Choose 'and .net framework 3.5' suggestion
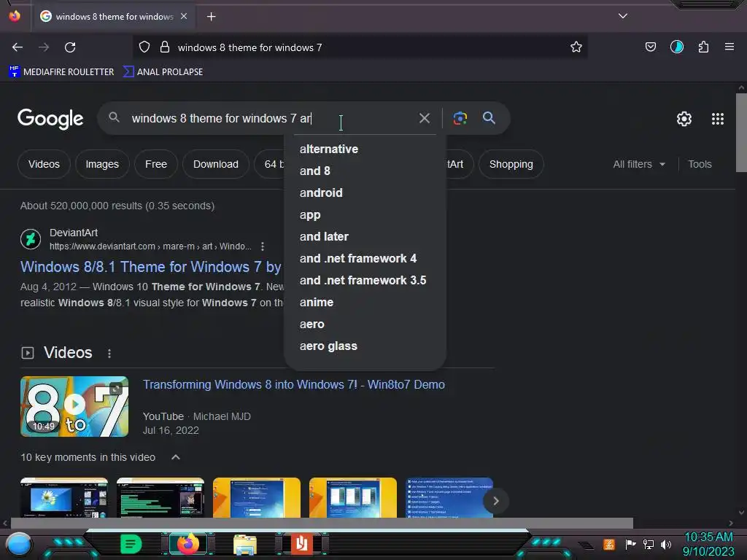 pyautogui.click(x=365, y=281)
